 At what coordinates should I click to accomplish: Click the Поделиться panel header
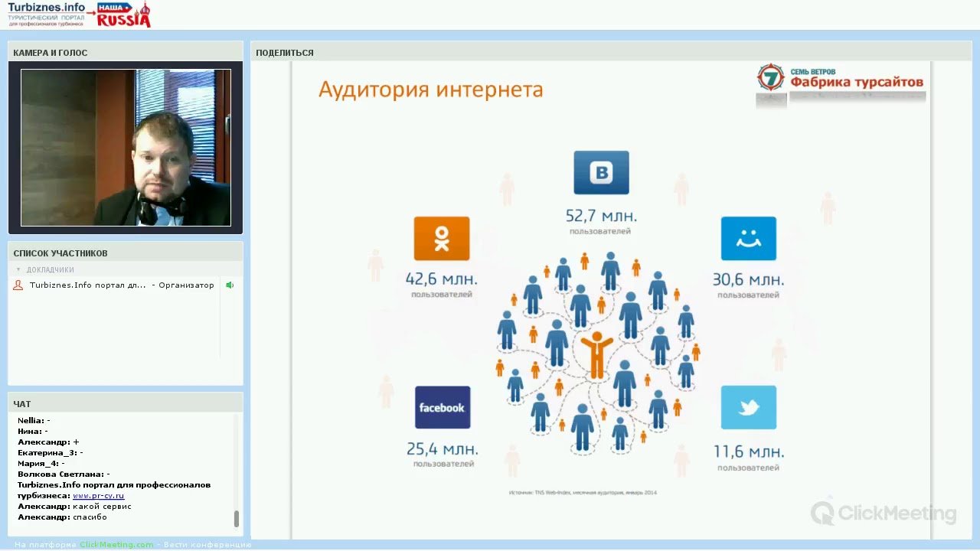(611, 53)
